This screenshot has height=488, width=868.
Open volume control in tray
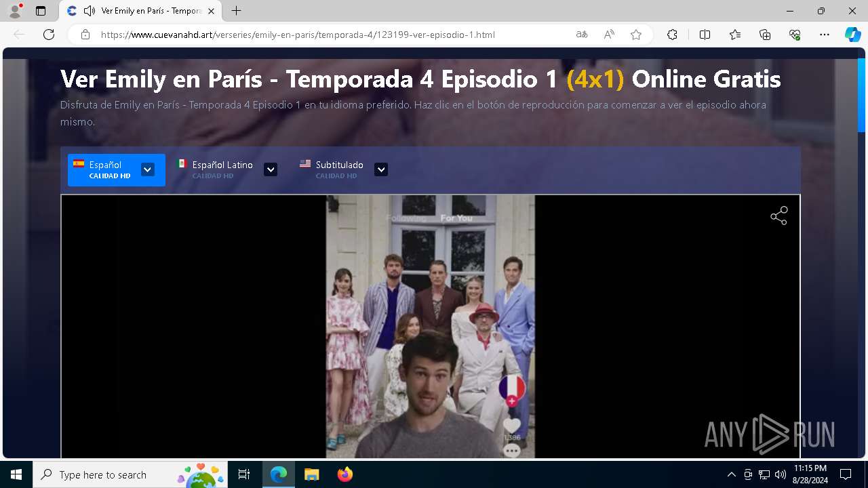tap(781, 474)
